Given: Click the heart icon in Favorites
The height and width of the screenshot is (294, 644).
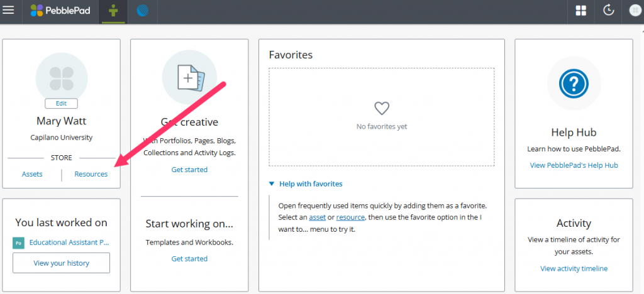Looking at the screenshot, I should pos(382,109).
